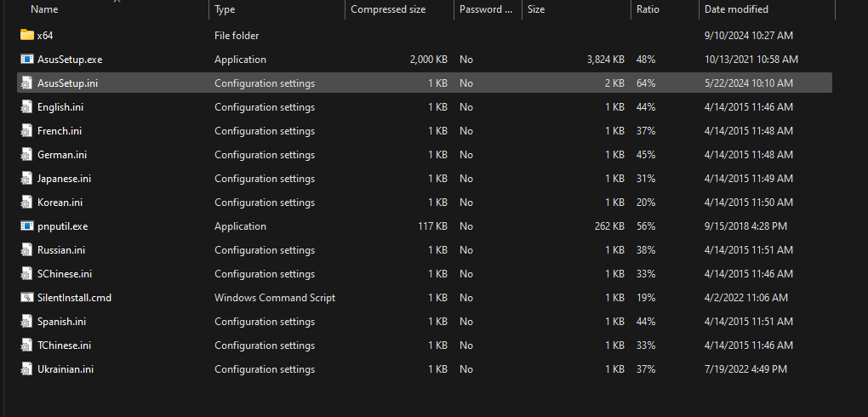This screenshot has height=417, width=868.
Task: Select the TChinese.ini file name
Action: point(64,345)
